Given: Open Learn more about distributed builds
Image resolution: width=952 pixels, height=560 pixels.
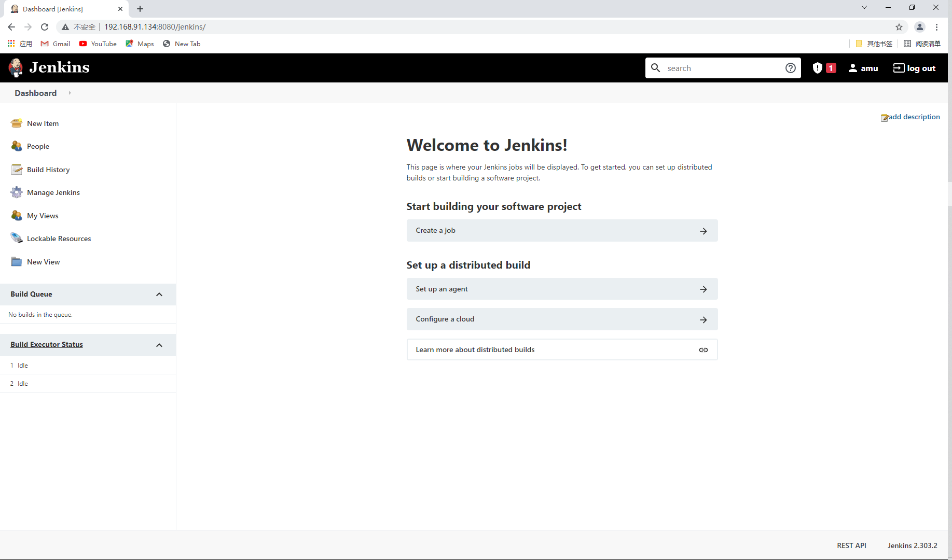Looking at the screenshot, I should (x=562, y=349).
